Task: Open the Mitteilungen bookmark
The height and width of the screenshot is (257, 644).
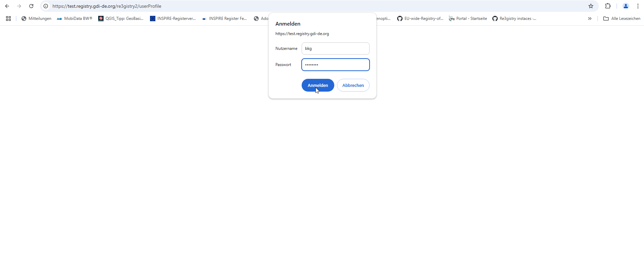Action: 36,19
